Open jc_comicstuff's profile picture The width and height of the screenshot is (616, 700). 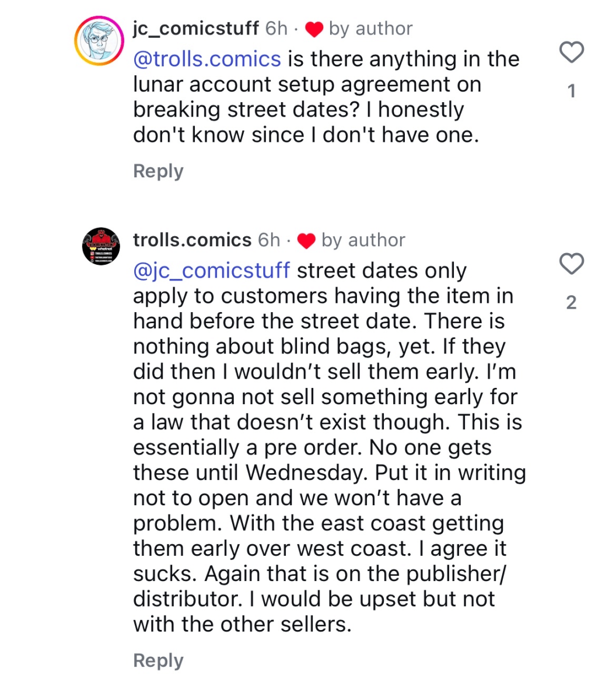99,41
